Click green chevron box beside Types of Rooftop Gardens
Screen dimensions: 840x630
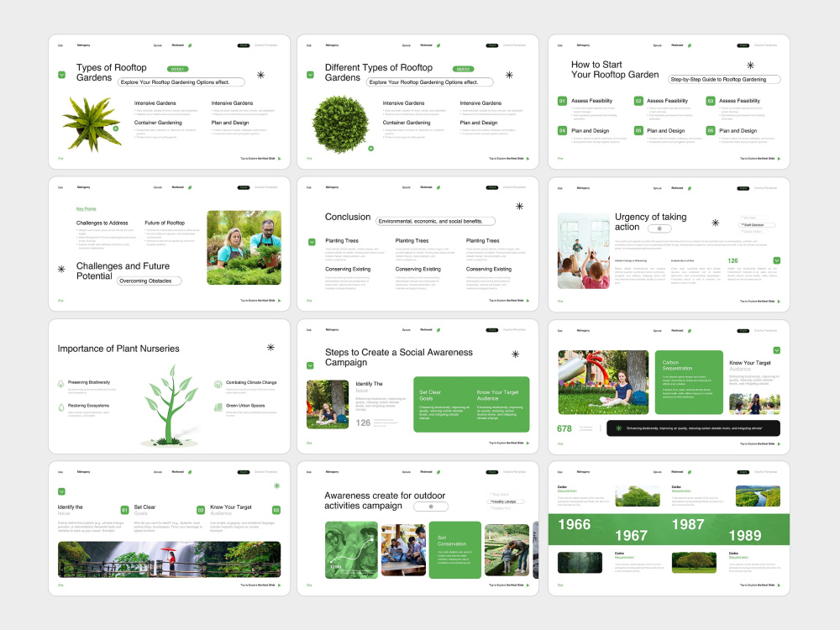pyautogui.click(x=61, y=75)
